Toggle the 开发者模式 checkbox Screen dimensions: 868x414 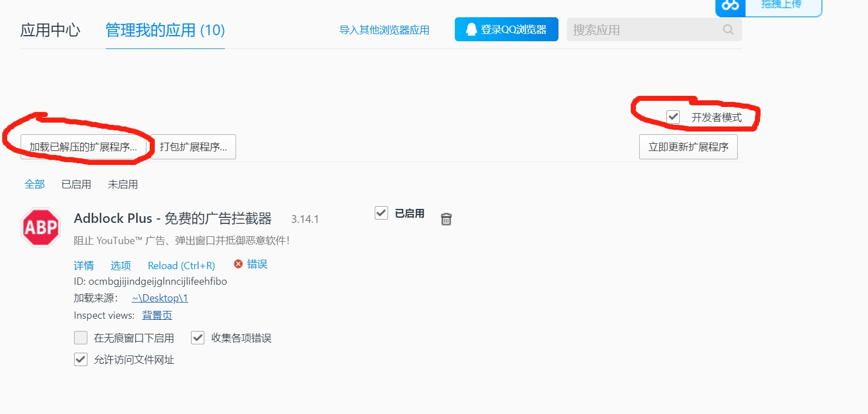(673, 117)
